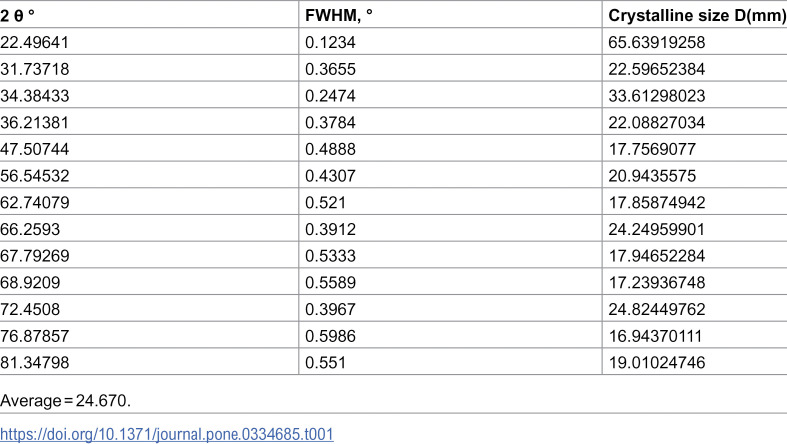Select crystalline size 19.01024746

[657, 362]
